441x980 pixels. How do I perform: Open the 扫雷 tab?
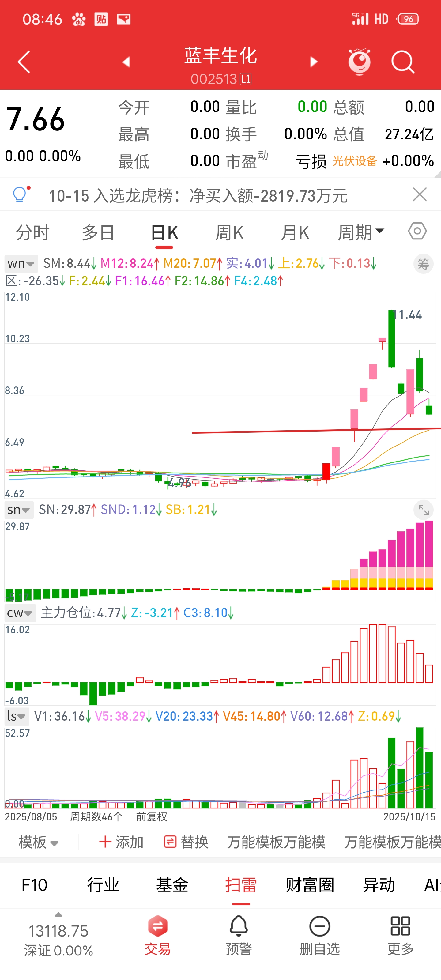pyautogui.click(x=241, y=885)
